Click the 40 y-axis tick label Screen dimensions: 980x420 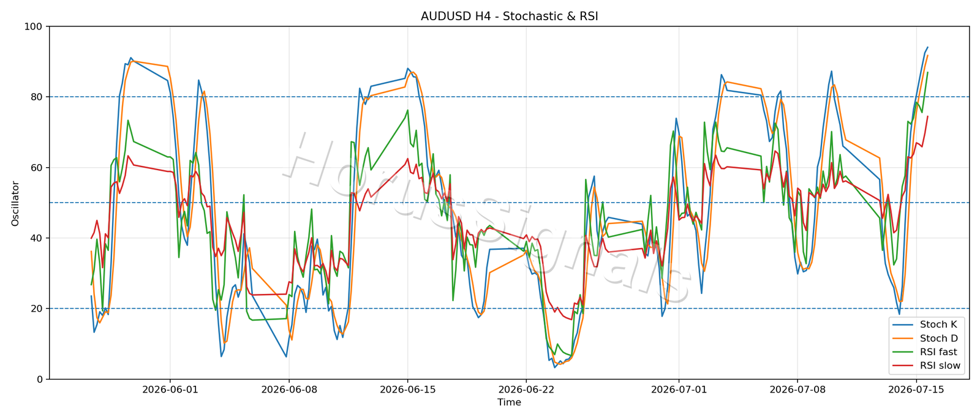(x=37, y=238)
